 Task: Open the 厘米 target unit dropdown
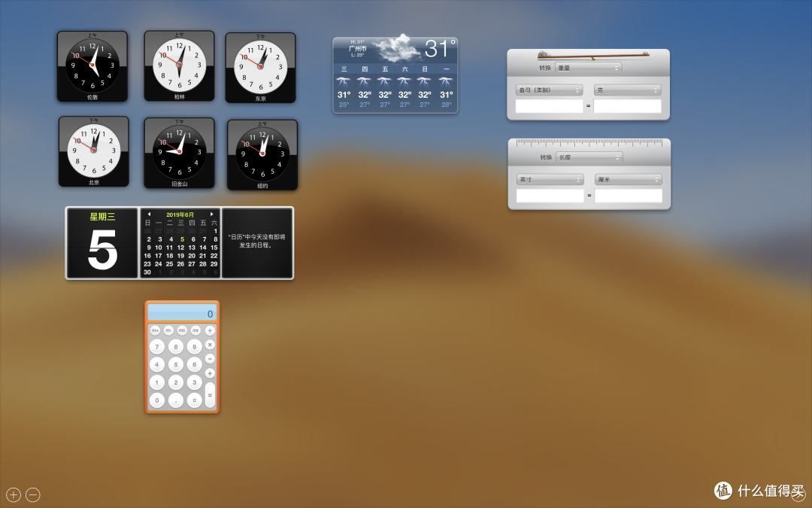(628, 180)
